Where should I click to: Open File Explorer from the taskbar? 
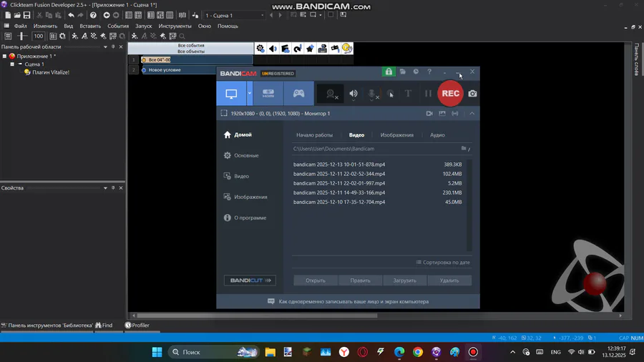270,352
